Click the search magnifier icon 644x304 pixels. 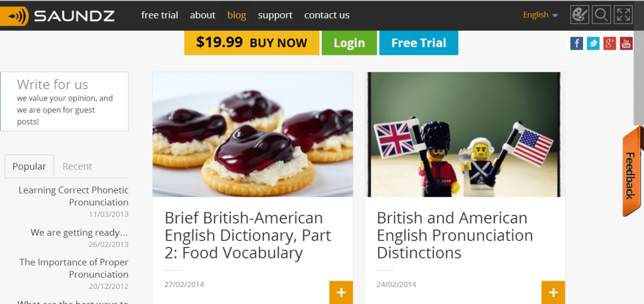(601, 15)
